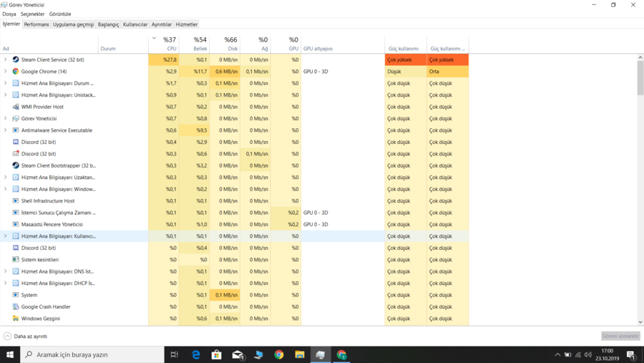This screenshot has height=363, width=644.
Task: Switch to the Başlangıç tab
Action: click(108, 24)
